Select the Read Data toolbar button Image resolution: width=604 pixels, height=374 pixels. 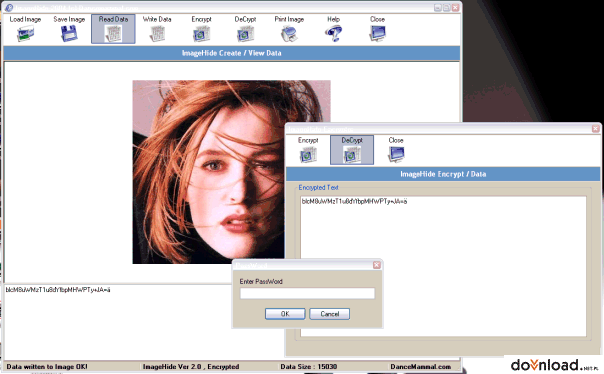(113, 29)
